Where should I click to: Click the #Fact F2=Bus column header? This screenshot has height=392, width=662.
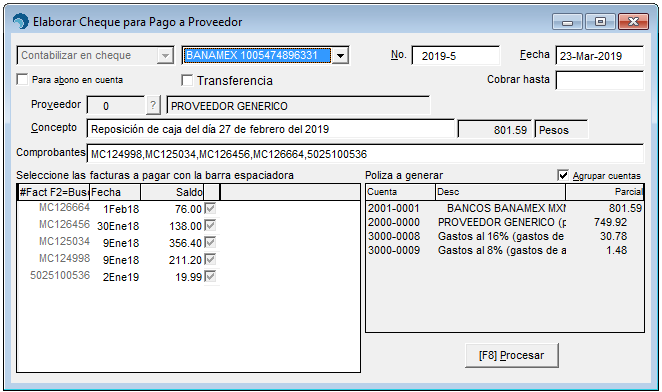tap(53, 192)
